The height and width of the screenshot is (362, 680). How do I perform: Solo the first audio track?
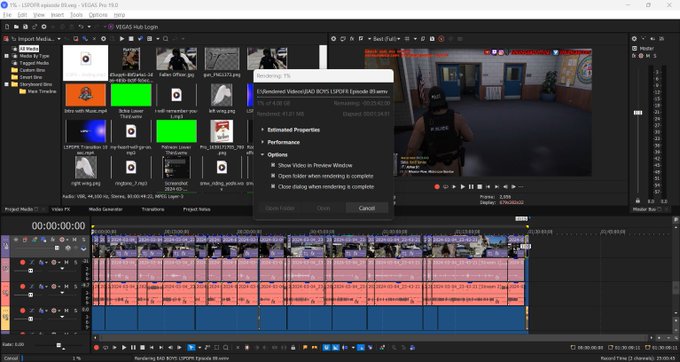coord(75,262)
